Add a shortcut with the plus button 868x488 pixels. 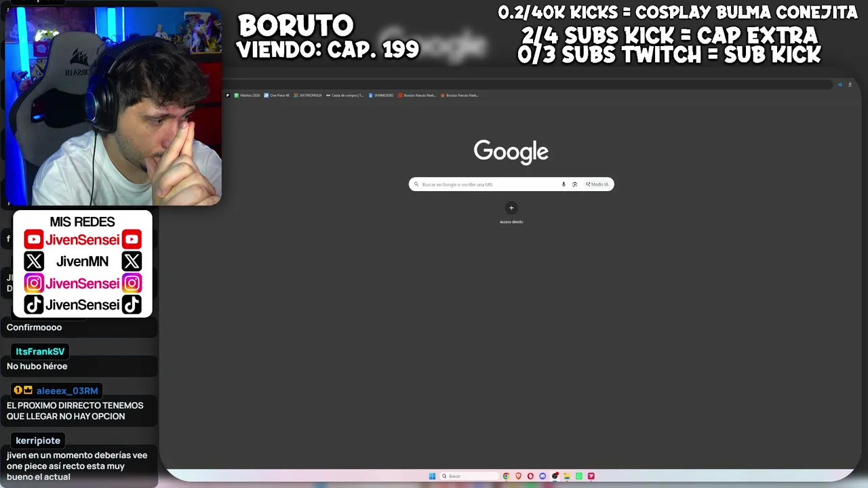coord(511,208)
